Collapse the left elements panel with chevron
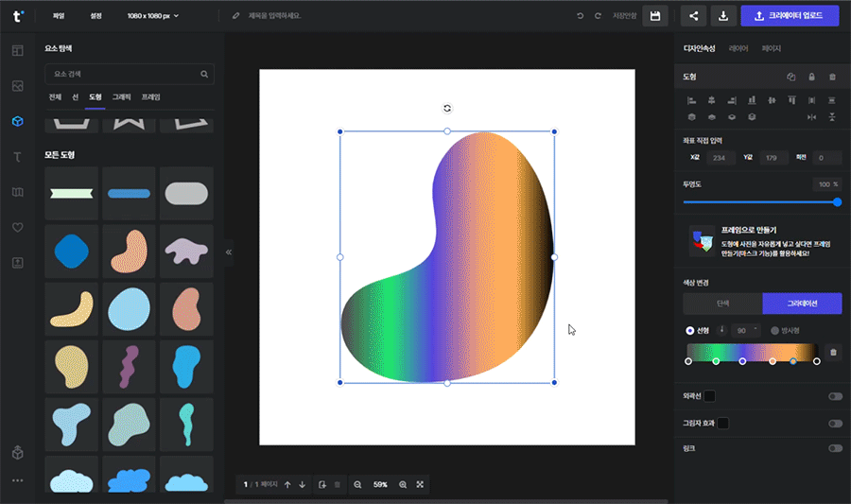This screenshot has height=504, width=851. tap(228, 252)
